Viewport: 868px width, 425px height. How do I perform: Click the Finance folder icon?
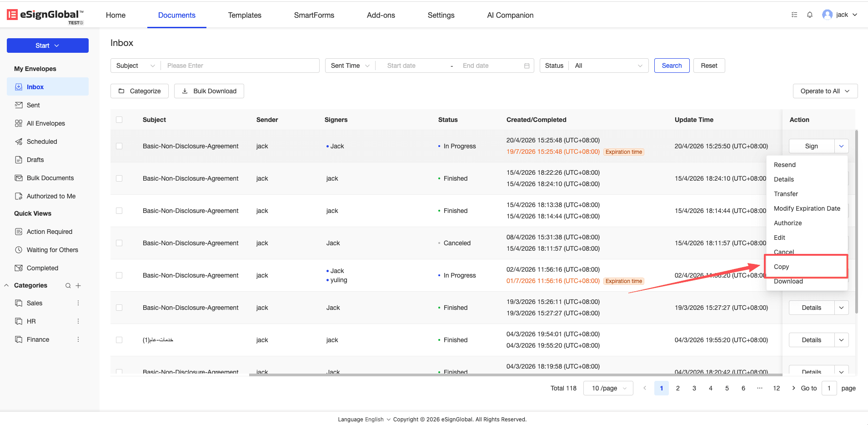pyautogui.click(x=19, y=339)
